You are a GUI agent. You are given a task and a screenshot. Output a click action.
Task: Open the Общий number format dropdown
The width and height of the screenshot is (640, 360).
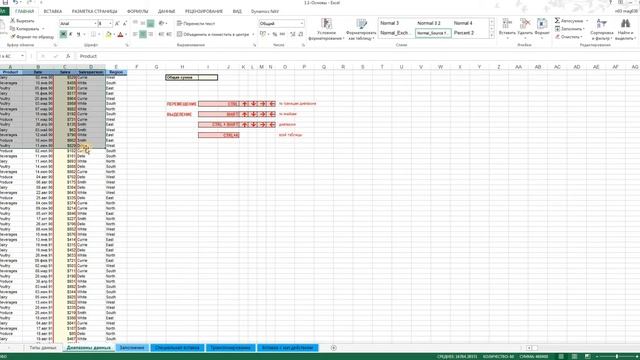(x=302, y=24)
